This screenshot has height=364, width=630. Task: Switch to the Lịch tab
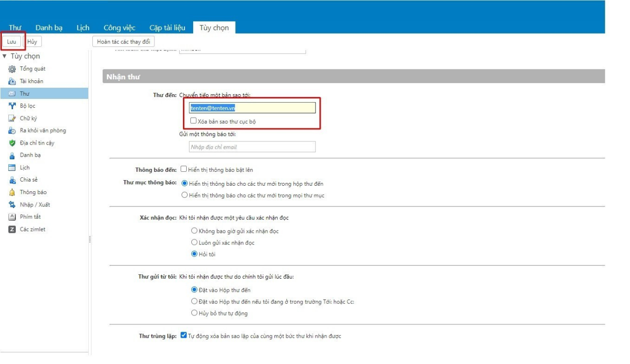coord(82,28)
